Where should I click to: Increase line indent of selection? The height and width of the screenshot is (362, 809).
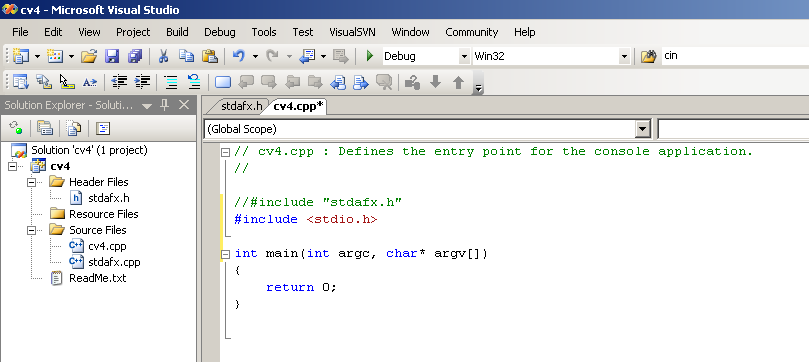tap(142, 82)
